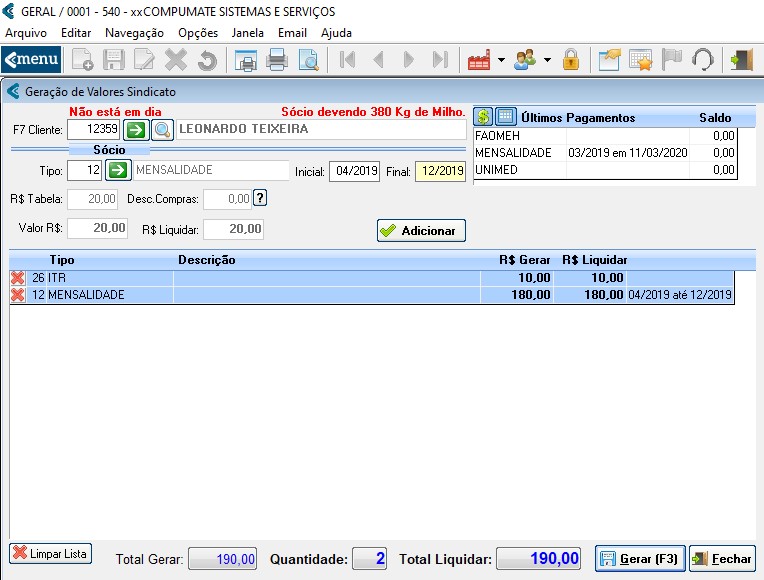Click the green dollar icon above payments

[x=483, y=117]
